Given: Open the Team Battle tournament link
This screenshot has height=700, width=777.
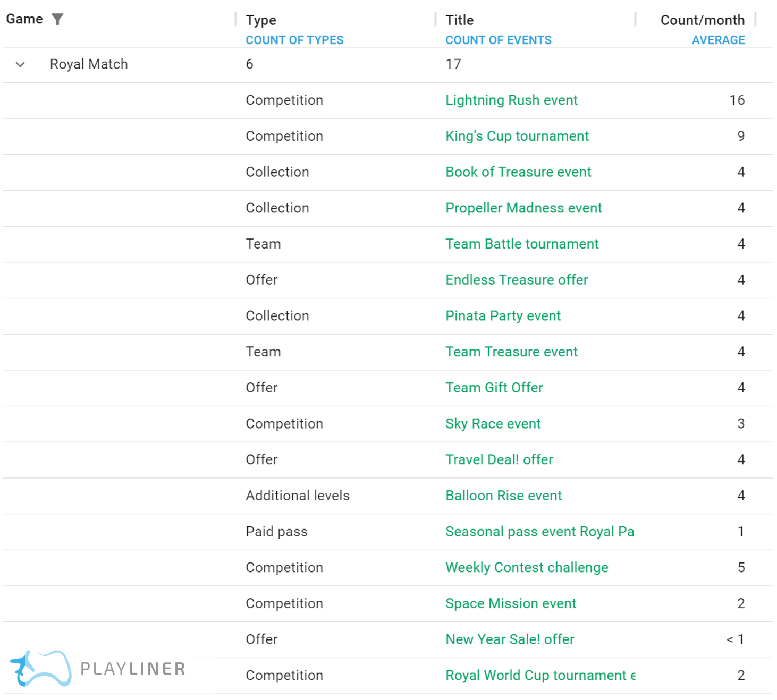Looking at the screenshot, I should [522, 244].
